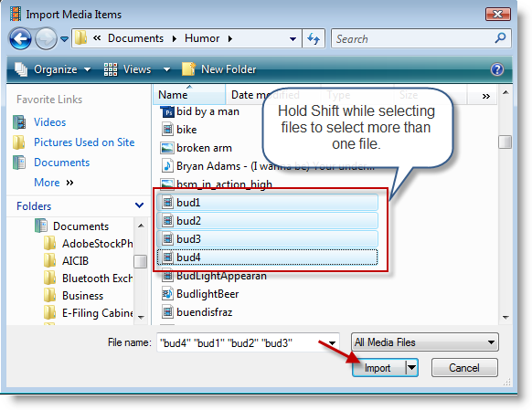532x410 pixels.
Task: Open the Views dropdown arrow
Action: pos(166,69)
